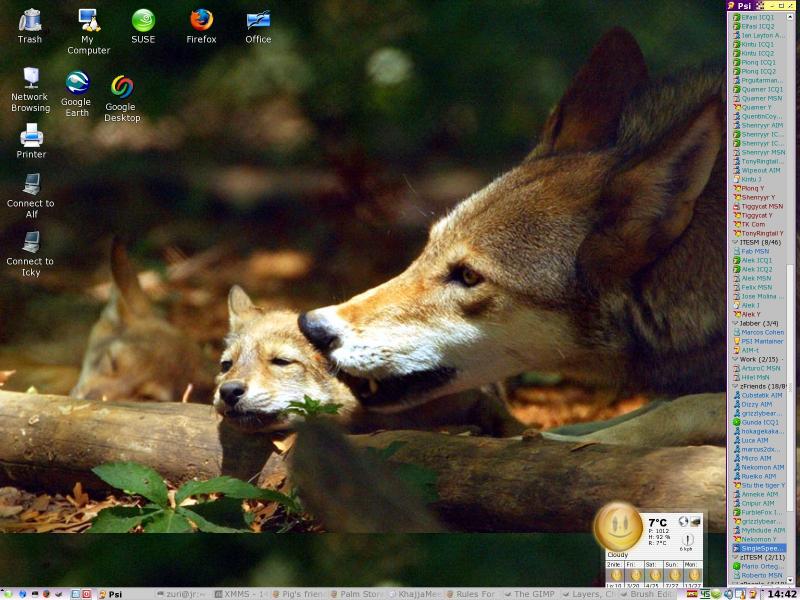Open the Office desktop shortcut
The image size is (800, 600).
(258, 21)
